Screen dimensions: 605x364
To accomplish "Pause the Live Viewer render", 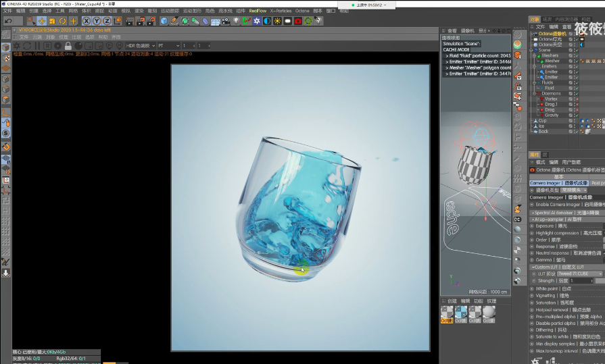I will (37, 46).
